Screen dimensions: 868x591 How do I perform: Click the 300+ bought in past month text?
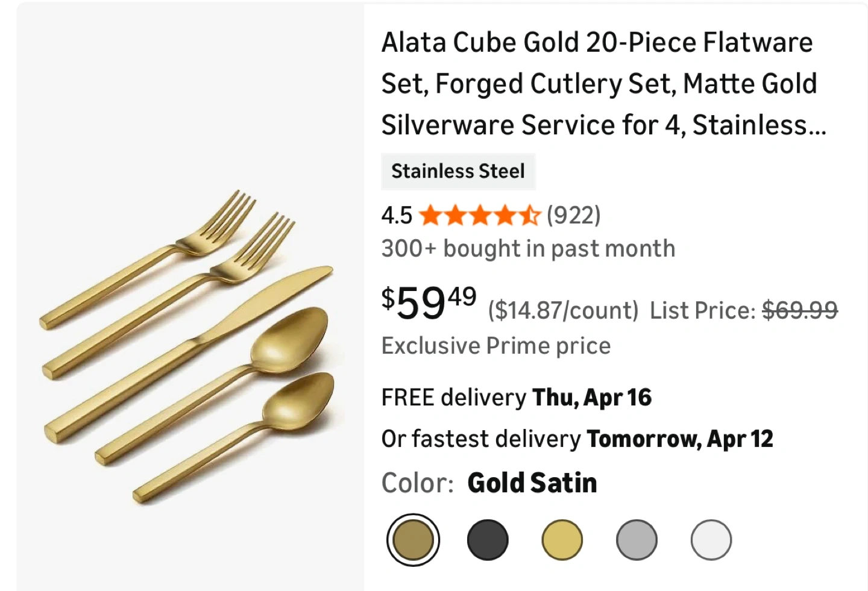point(528,248)
